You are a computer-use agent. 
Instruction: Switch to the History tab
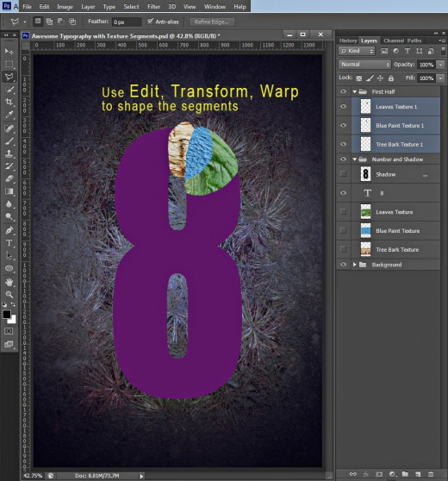[348, 41]
